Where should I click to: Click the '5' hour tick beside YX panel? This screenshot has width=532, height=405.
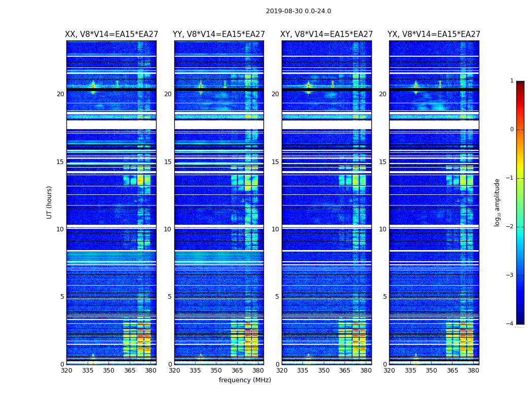tap(385, 297)
